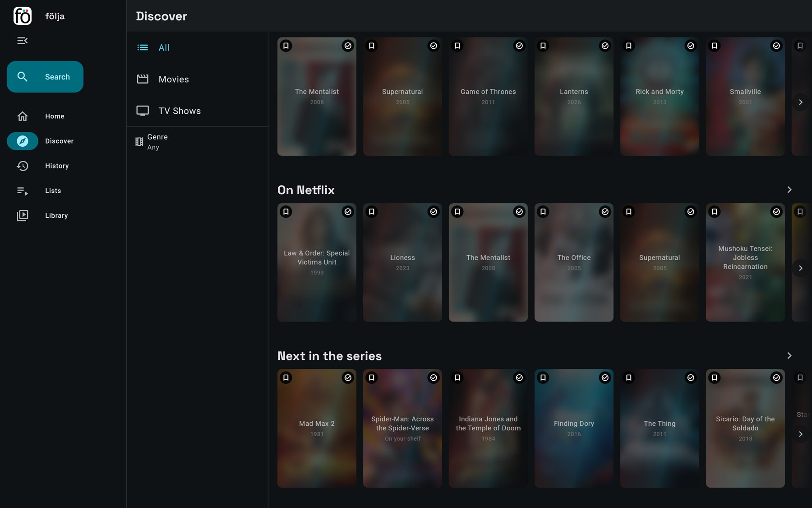This screenshot has height=508, width=812.
Task: Mark Smallville as watched
Action: (x=776, y=46)
